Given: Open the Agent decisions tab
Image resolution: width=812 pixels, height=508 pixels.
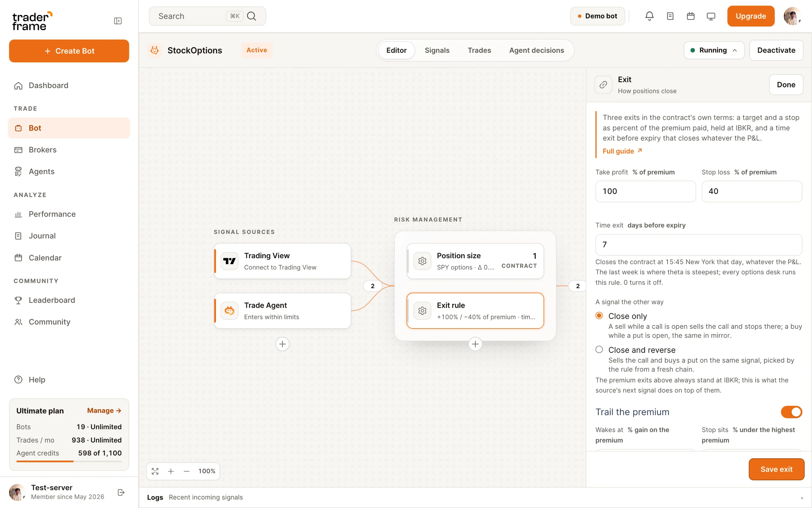Looking at the screenshot, I should 536,50.
